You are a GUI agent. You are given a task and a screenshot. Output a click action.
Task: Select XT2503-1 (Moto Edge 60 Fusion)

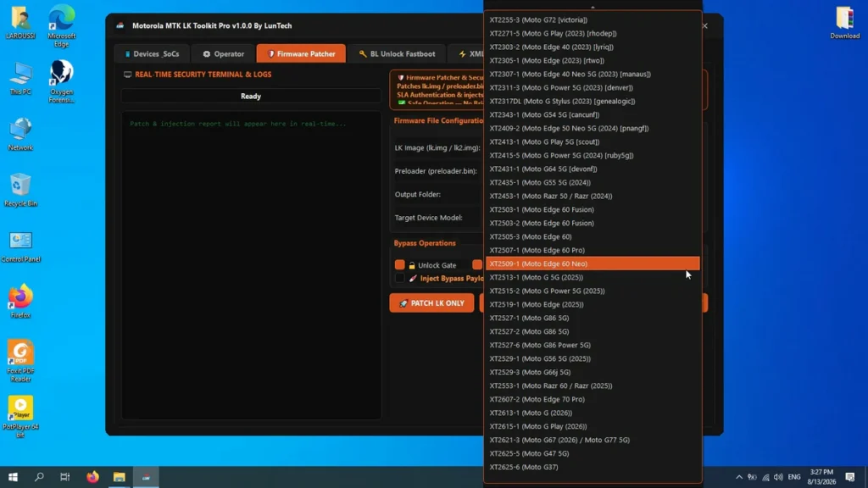click(593, 210)
